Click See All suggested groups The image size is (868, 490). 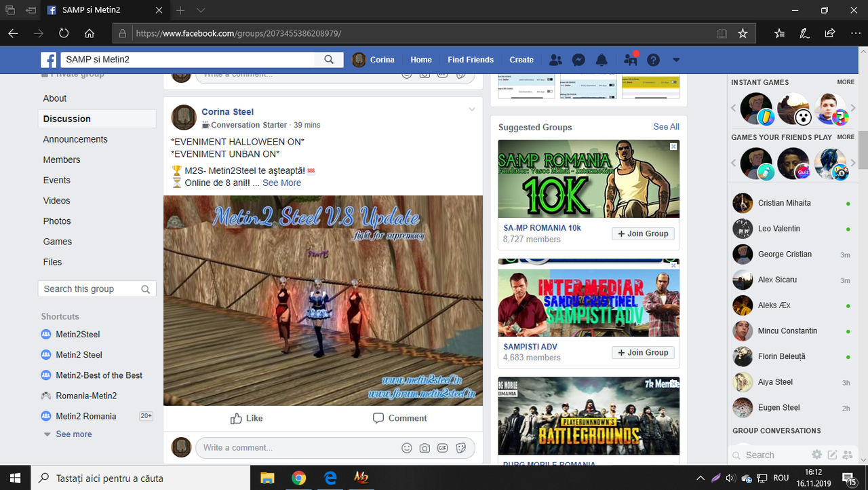coord(666,127)
